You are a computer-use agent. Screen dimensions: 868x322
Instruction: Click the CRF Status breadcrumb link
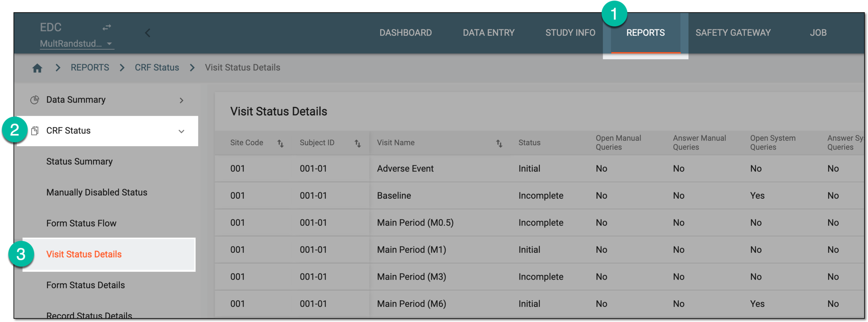coord(157,67)
